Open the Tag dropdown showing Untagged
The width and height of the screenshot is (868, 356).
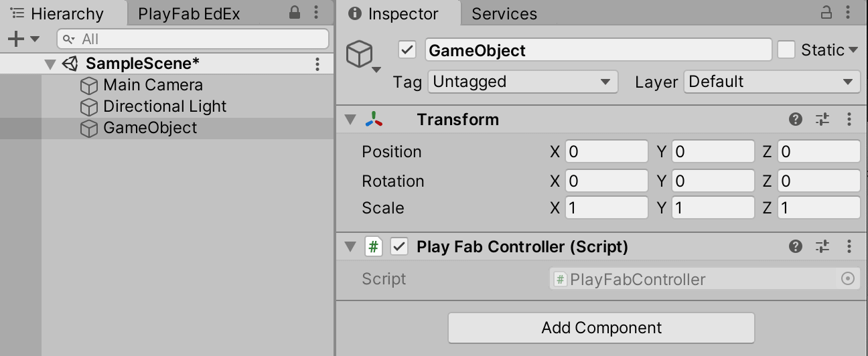tap(522, 82)
